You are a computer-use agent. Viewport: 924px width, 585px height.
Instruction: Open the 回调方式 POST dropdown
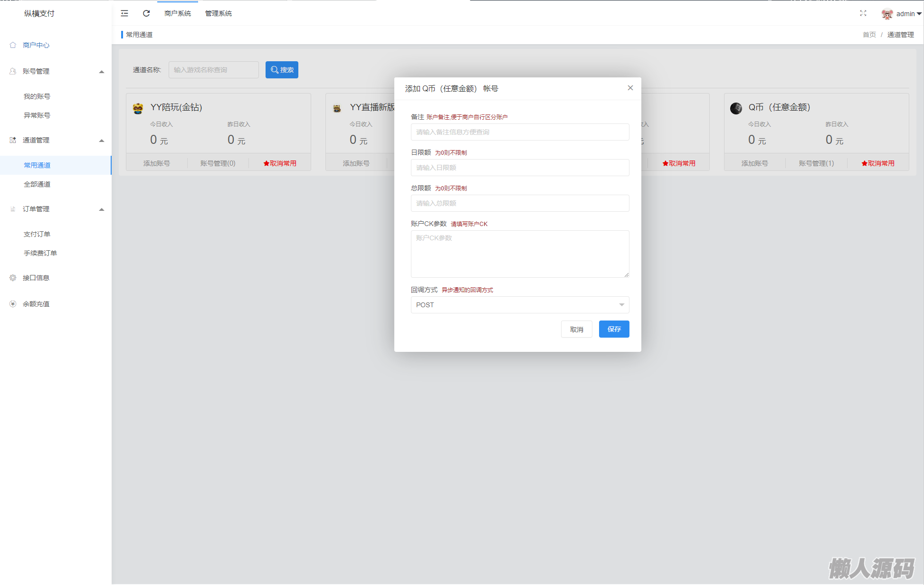pyautogui.click(x=520, y=305)
